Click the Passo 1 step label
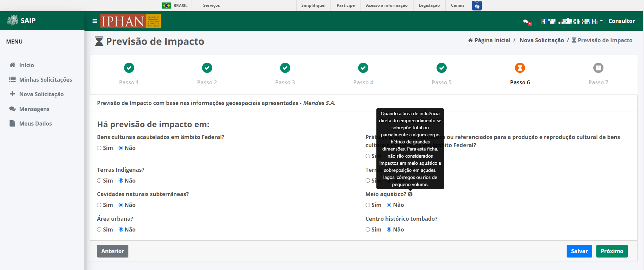Image resolution: width=644 pixels, height=270 pixels. point(129,82)
